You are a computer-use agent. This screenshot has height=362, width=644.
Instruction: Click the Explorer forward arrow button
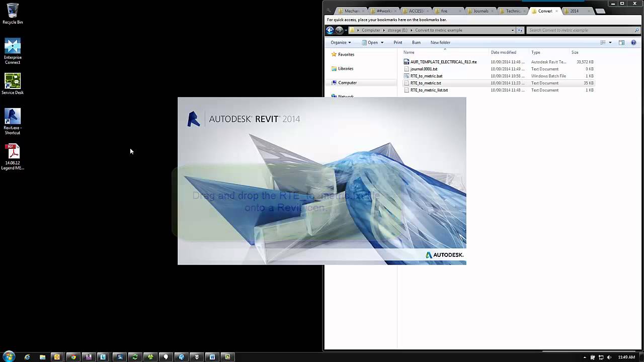click(x=339, y=30)
